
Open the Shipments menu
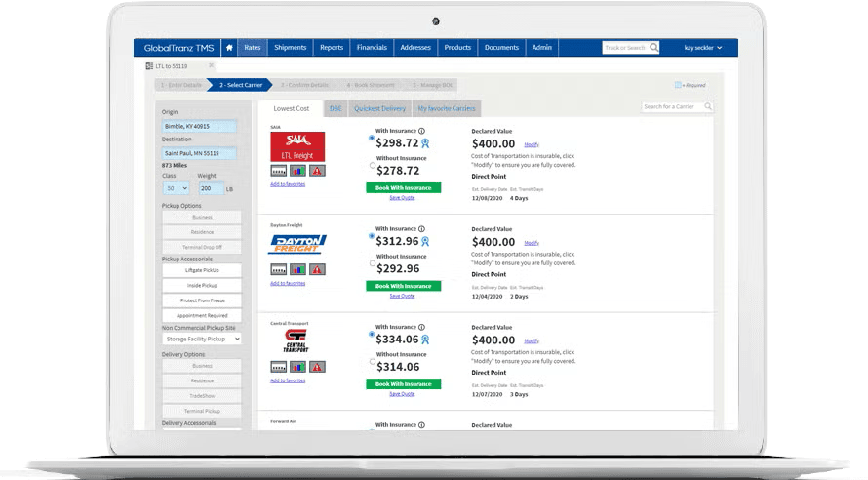290,48
